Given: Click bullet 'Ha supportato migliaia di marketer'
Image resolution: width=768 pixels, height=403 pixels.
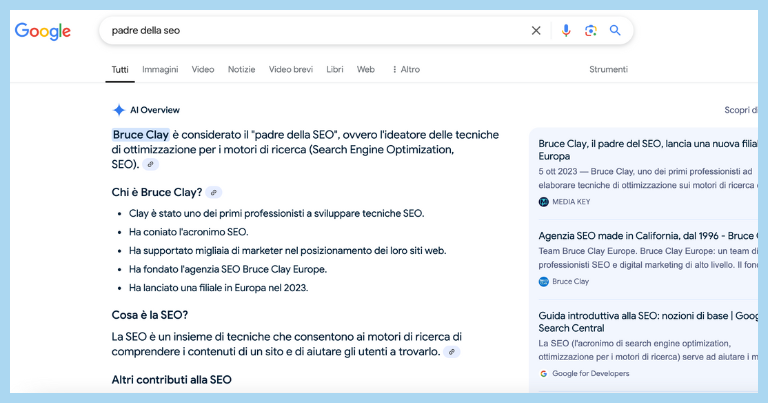Looking at the screenshot, I should click(288, 251).
